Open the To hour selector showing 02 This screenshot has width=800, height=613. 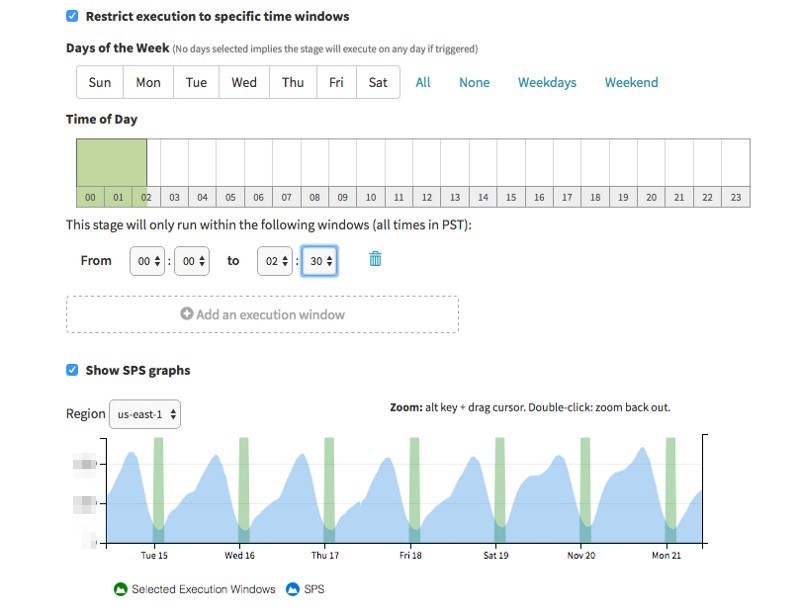(x=275, y=261)
